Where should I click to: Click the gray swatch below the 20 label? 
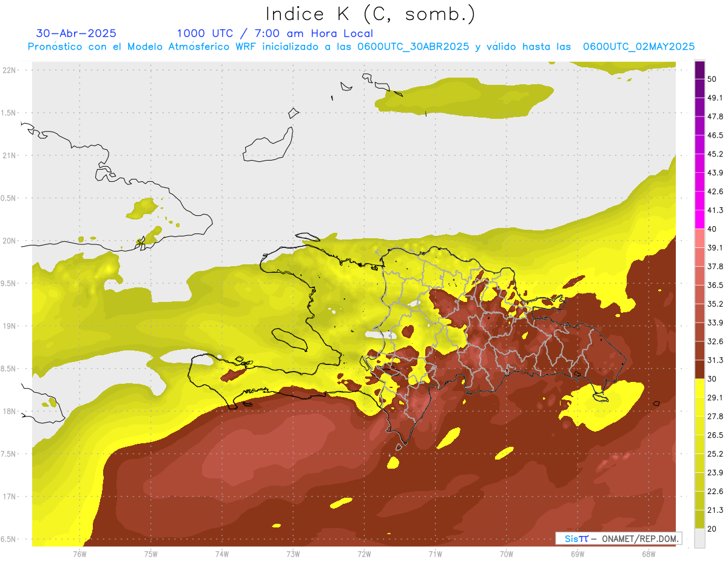(x=699, y=538)
